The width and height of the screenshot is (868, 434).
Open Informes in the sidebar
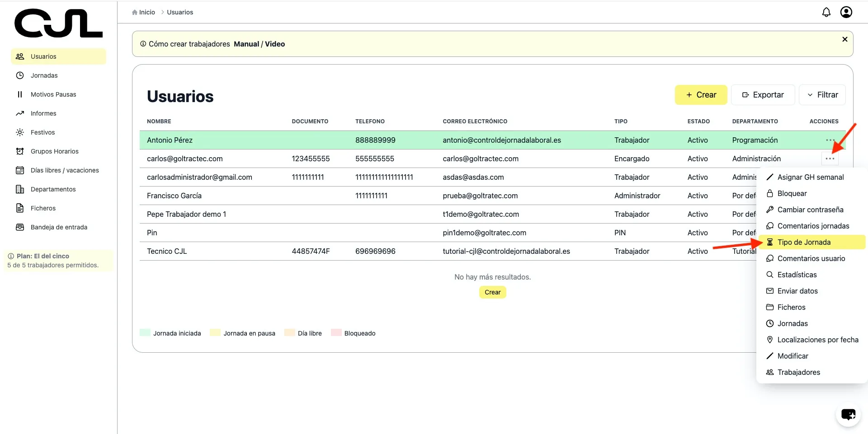(43, 113)
